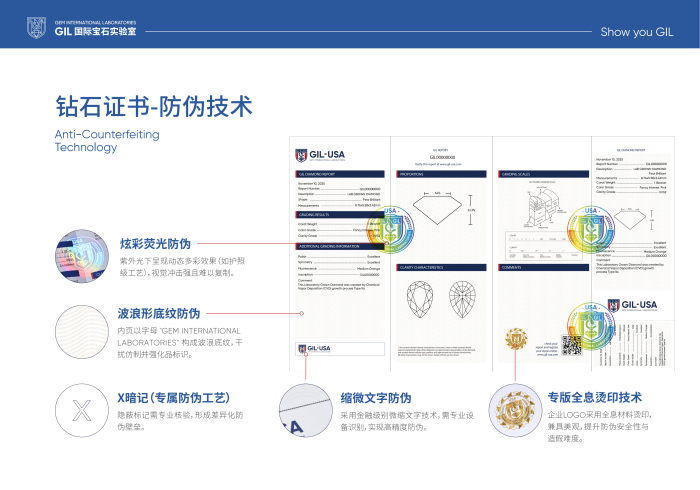Click the 'Show you GIL' header text
This screenshot has height=490, width=700.
(637, 32)
